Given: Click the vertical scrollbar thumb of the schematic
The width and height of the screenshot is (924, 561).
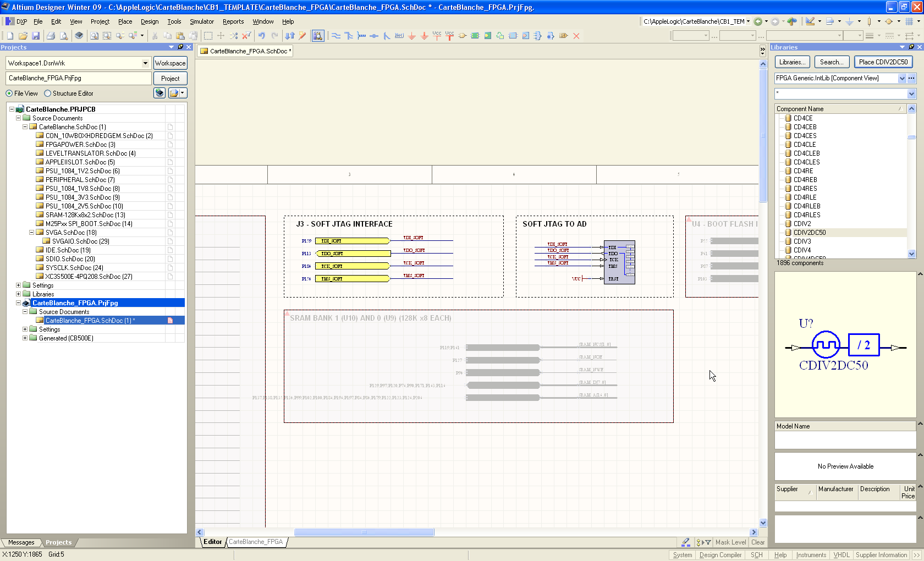Looking at the screenshot, I should pos(763,135).
